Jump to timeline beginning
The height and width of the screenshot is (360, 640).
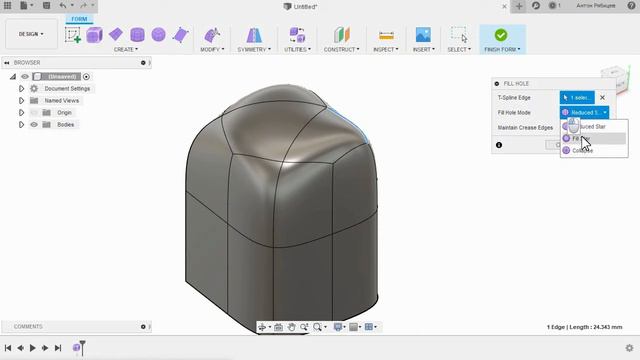(x=8, y=348)
